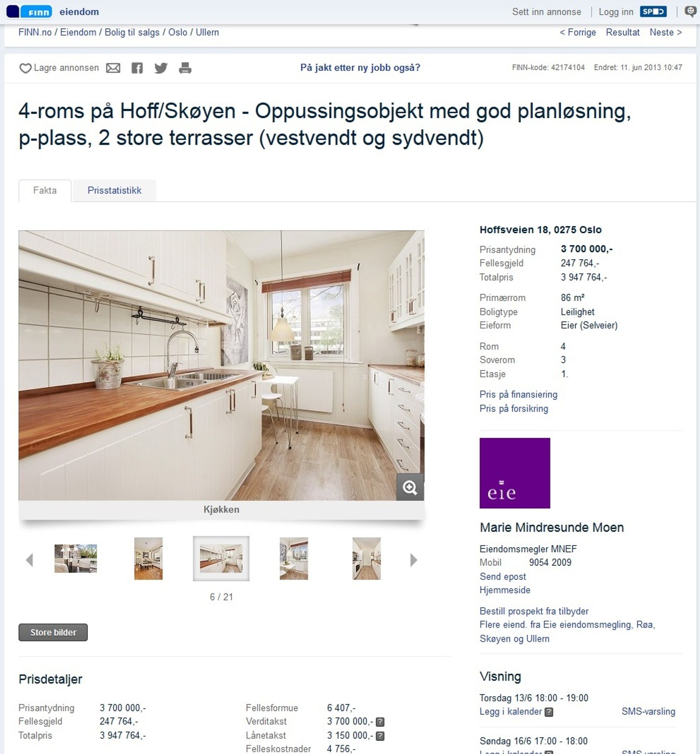Image resolution: width=700 pixels, height=754 pixels.
Task: Open Ullern breadcrumb link
Action: 207,32
